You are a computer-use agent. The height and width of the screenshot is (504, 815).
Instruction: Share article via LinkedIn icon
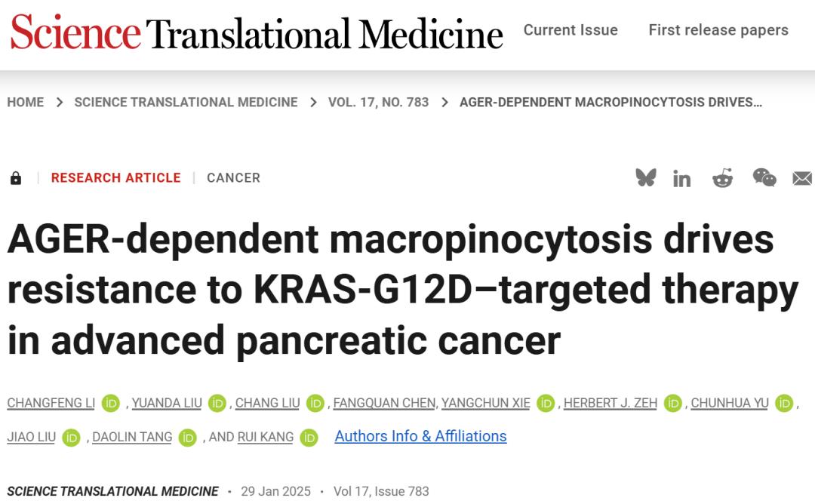[681, 179]
